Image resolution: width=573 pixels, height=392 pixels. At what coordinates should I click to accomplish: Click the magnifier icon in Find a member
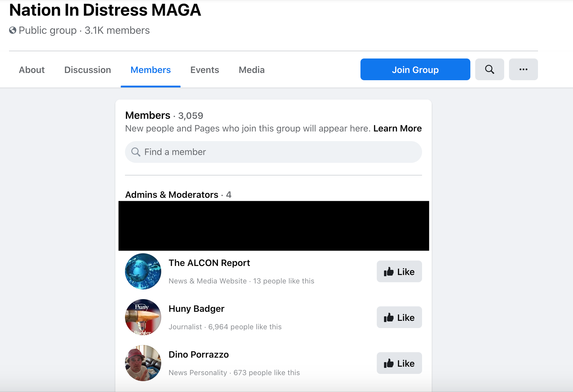(136, 152)
